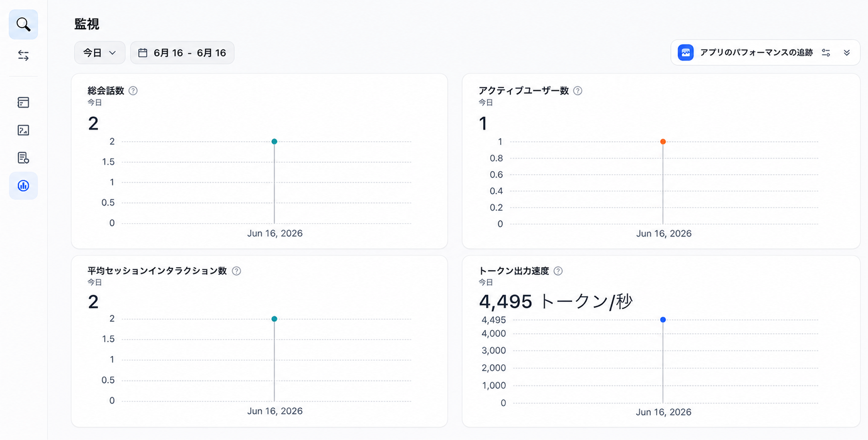The image size is (868, 440).
Task: Click help icon beside 平均セッションインタラクション数
Action: tap(236, 271)
